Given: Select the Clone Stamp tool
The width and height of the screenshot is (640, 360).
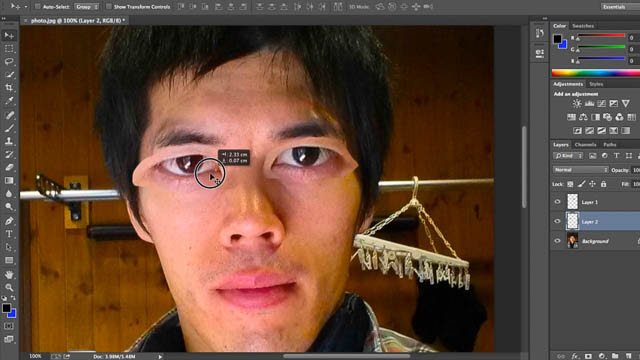Looking at the screenshot, I should pyautogui.click(x=9, y=141).
